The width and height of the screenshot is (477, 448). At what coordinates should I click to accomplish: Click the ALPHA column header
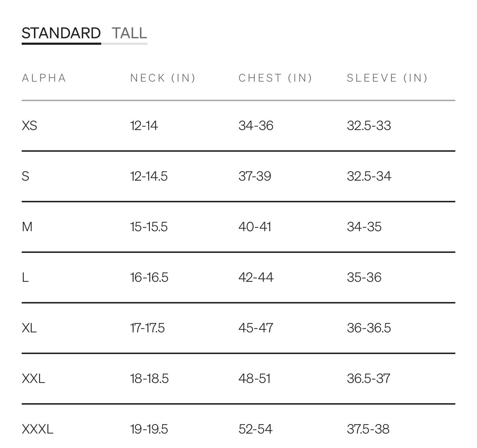(44, 78)
